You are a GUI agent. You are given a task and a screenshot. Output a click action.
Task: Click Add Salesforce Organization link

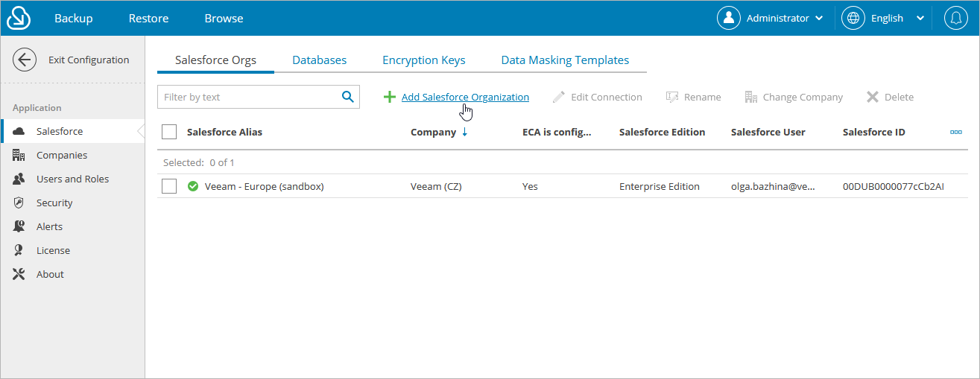point(465,97)
